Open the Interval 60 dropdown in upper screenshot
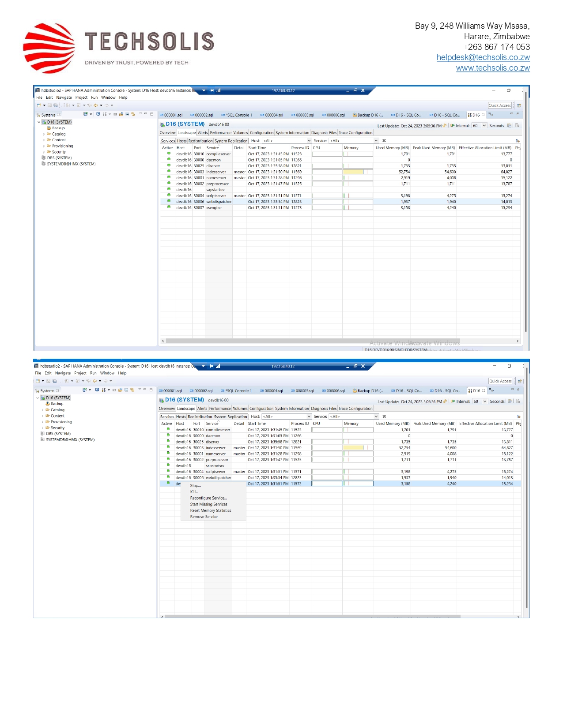 (x=484, y=126)
